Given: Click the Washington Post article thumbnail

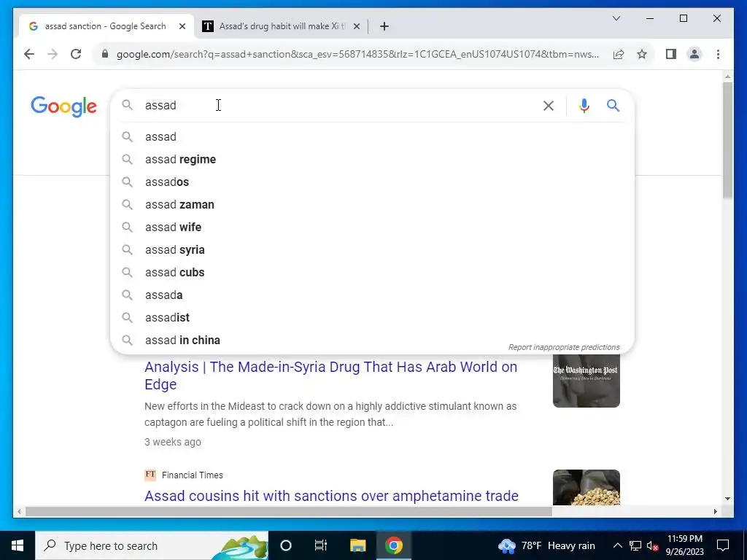Looking at the screenshot, I should coord(586,381).
